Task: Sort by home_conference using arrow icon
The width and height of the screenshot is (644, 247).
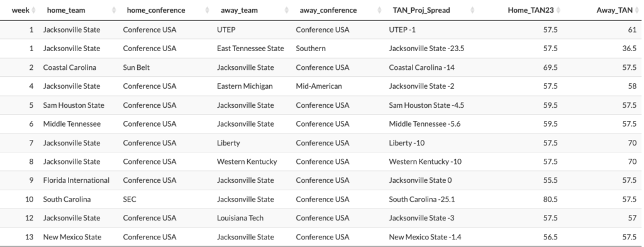Action: (x=208, y=10)
